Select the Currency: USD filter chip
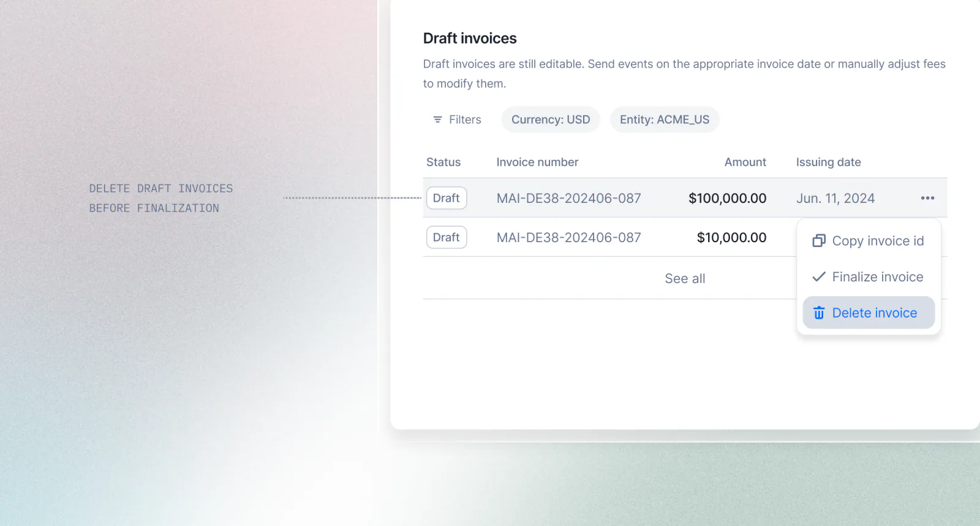The width and height of the screenshot is (980, 526). [x=551, y=120]
